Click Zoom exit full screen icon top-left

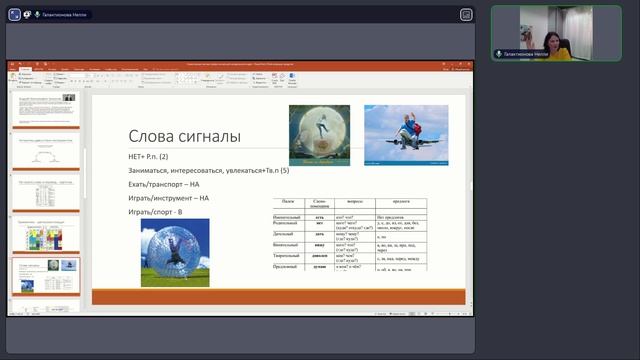click(x=14, y=15)
